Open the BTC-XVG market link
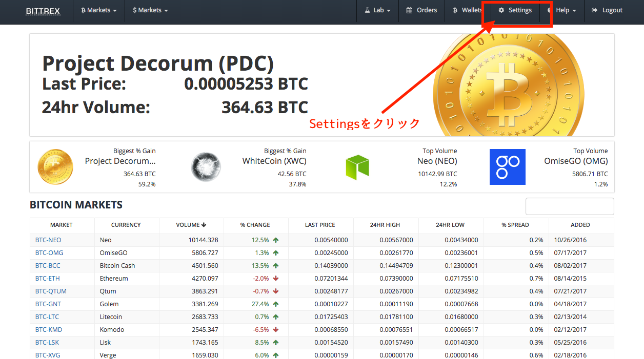Image resolution: width=644 pixels, height=359 pixels. pyautogui.click(x=48, y=355)
